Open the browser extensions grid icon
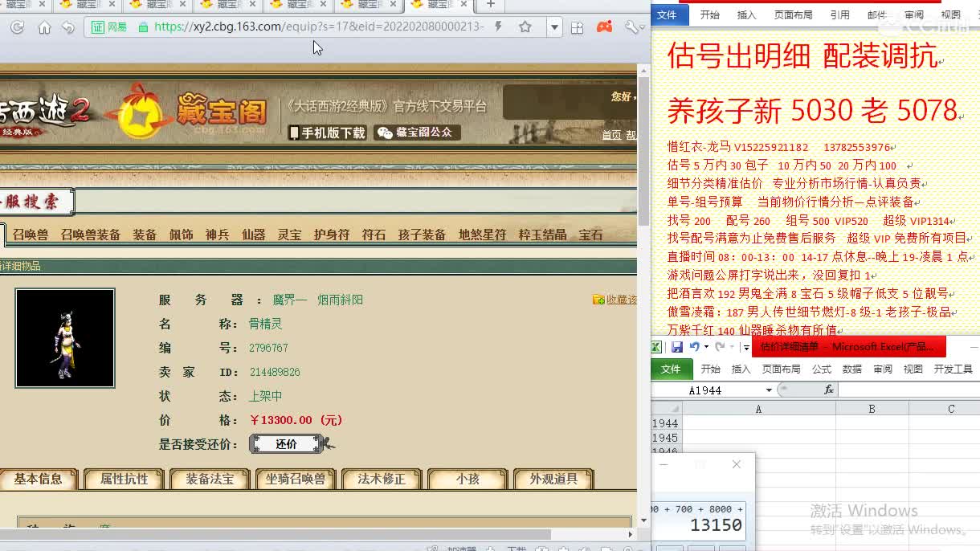Image resolution: width=980 pixels, height=551 pixels. (577, 27)
